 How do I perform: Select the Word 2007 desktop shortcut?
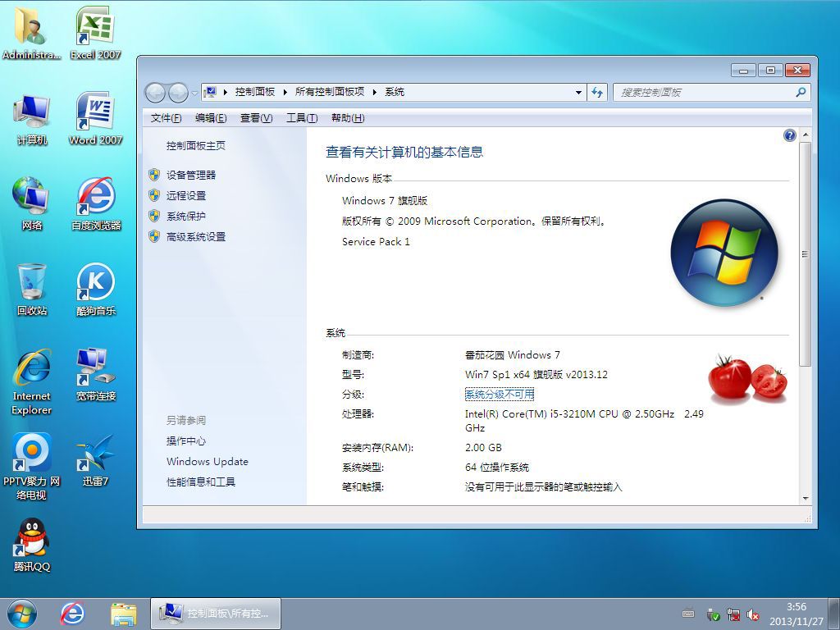pyautogui.click(x=95, y=119)
